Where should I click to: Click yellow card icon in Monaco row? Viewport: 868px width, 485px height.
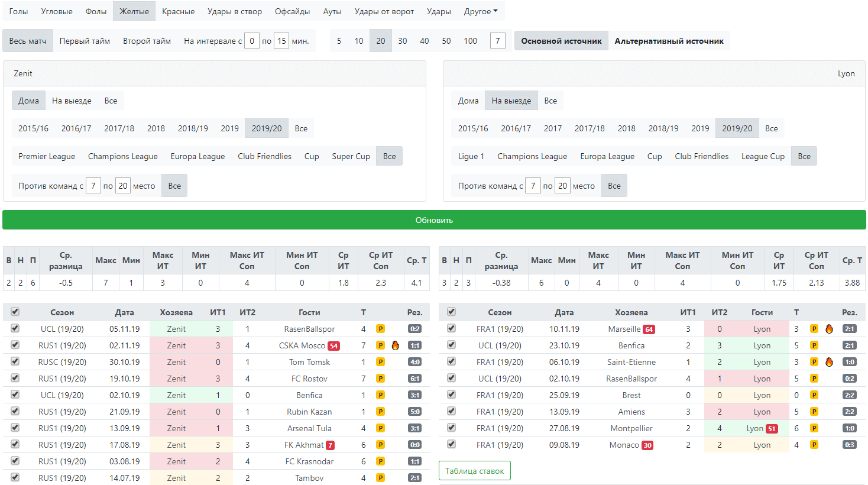[814, 445]
